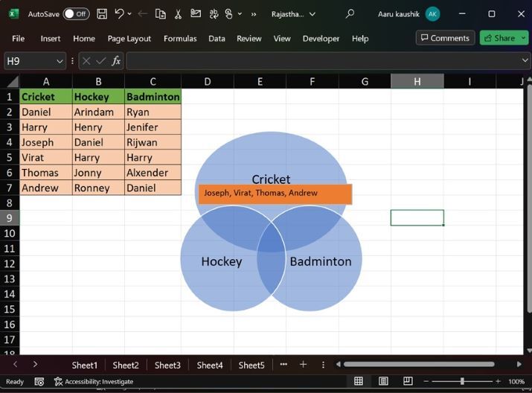The image size is (532, 393).
Task: Click the Cricket header cell
Action: point(46,97)
